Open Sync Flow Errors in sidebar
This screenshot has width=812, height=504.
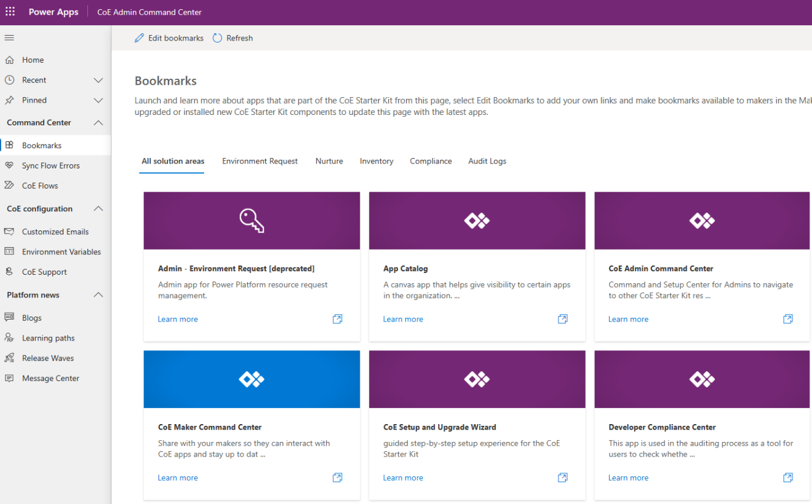[x=50, y=165]
